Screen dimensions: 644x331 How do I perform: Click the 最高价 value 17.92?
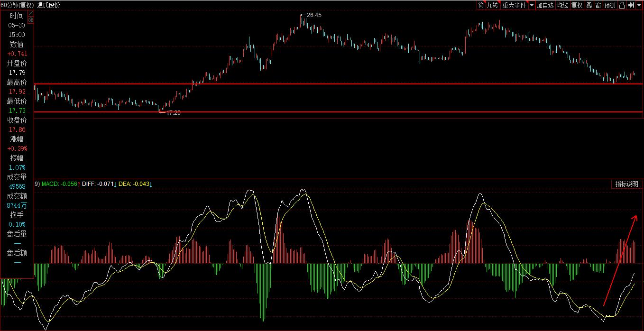coord(17,92)
